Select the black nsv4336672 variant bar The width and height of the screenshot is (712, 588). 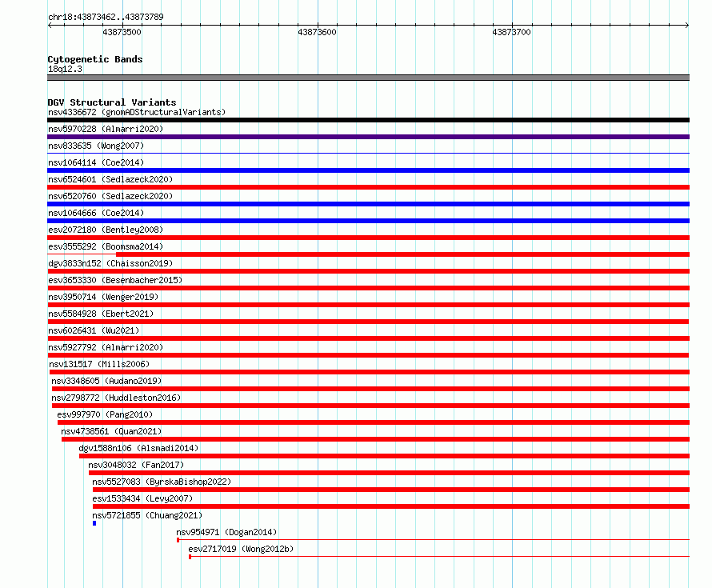tap(368, 120)
